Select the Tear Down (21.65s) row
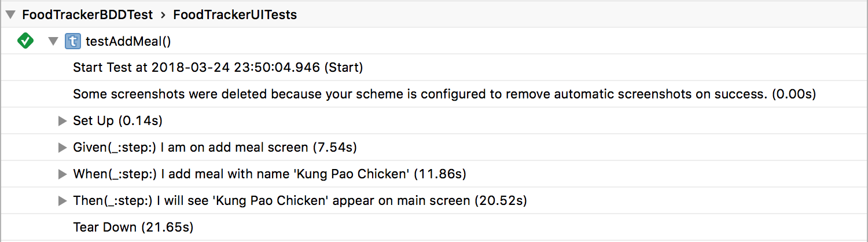Viewport: 868px width, 242px height. point(434,227)
